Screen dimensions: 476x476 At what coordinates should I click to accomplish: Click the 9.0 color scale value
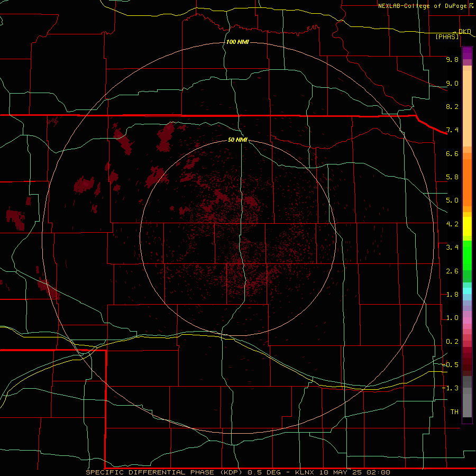click(x=452, y=83)
